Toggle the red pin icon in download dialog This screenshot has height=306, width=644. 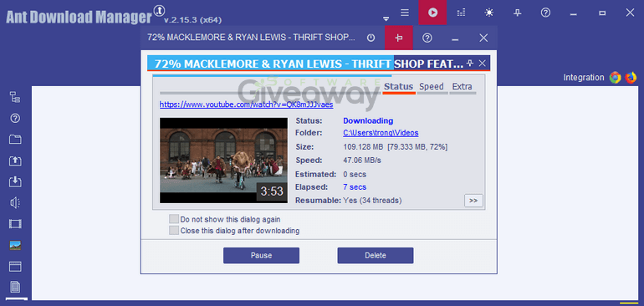point(398,38)
